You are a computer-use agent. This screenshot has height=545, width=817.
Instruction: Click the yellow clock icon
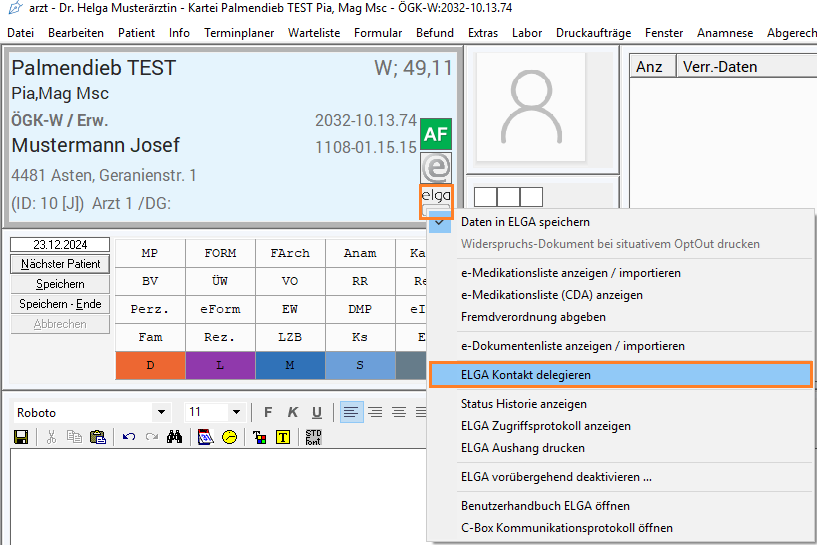[229, 437]
